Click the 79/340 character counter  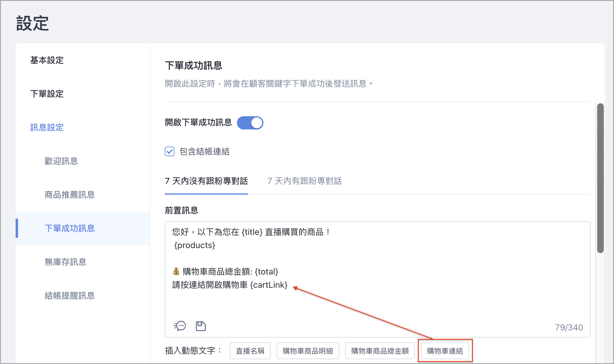pos(569,327)
